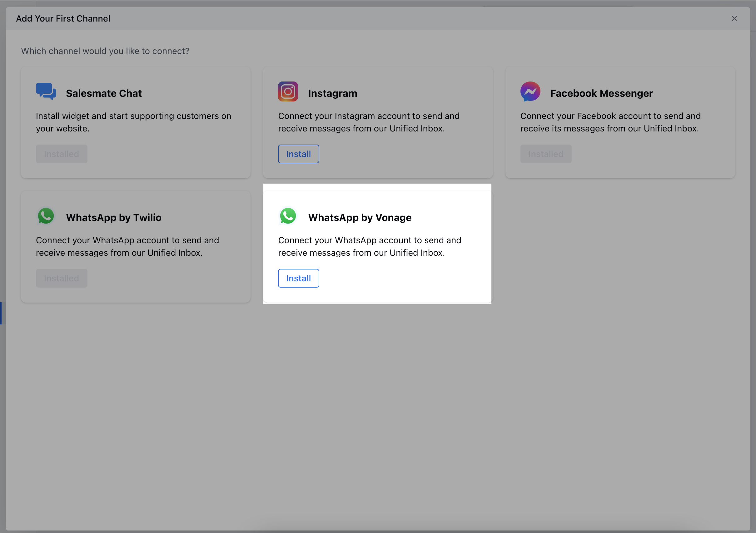
Task: Install the WhatsApp by Vonage channel
Action: pos(298,278)
